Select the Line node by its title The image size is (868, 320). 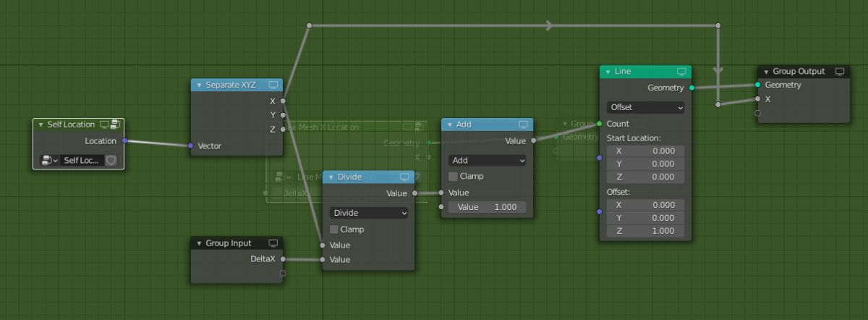pos(622,72)
